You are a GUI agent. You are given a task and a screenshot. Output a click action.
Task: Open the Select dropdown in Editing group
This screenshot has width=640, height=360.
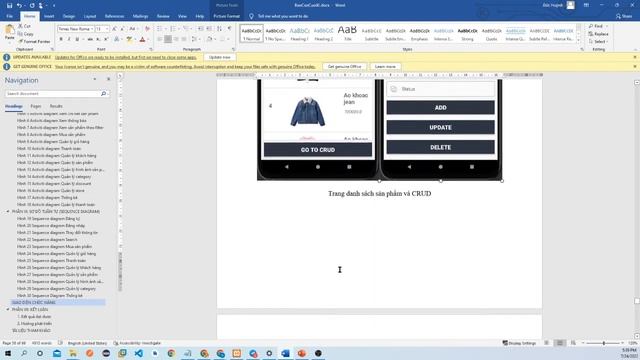coord(598,42)
